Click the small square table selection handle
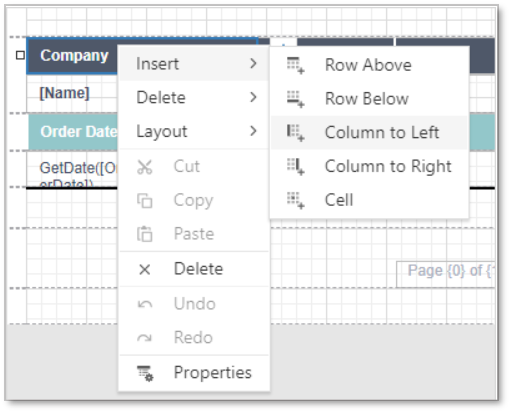The image size is (510, 412). [20, 55]
